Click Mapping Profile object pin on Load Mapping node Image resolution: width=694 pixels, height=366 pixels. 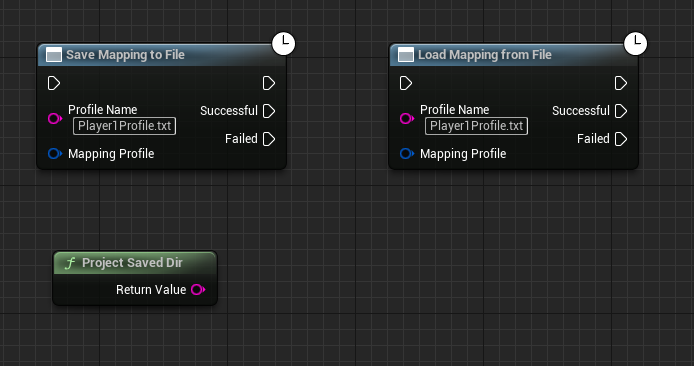(x=407, y=154)
